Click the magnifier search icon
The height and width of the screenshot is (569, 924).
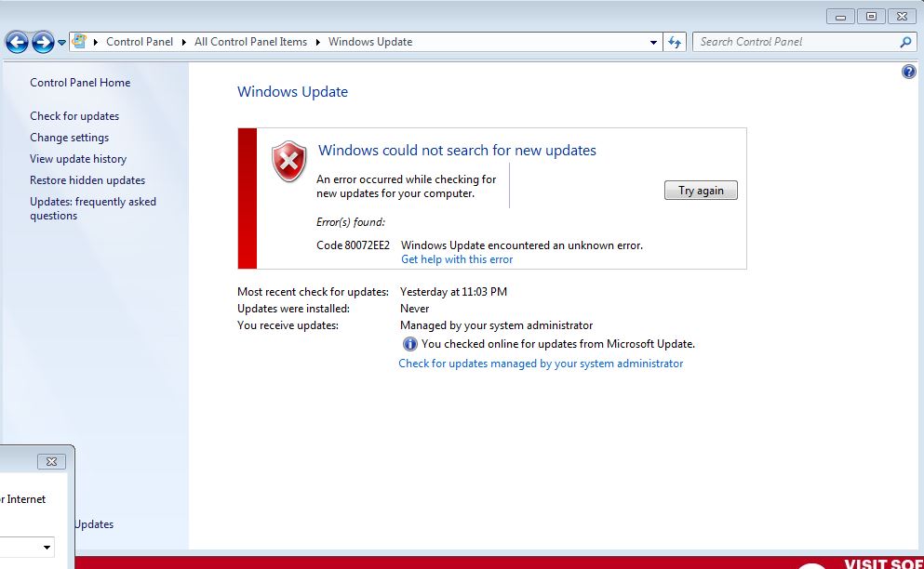tap(906, 42)
